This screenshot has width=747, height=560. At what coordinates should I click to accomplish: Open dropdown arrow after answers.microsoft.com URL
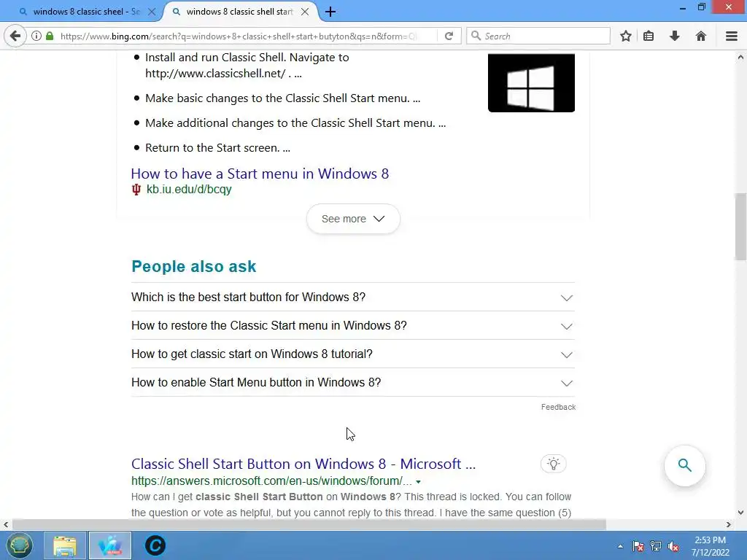418,481
